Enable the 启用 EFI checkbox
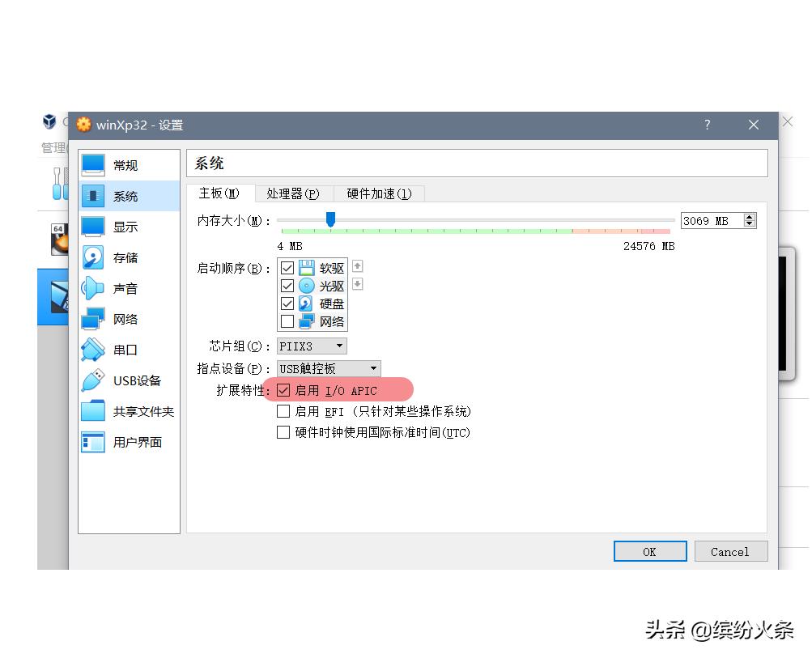 tap(285, 411)
